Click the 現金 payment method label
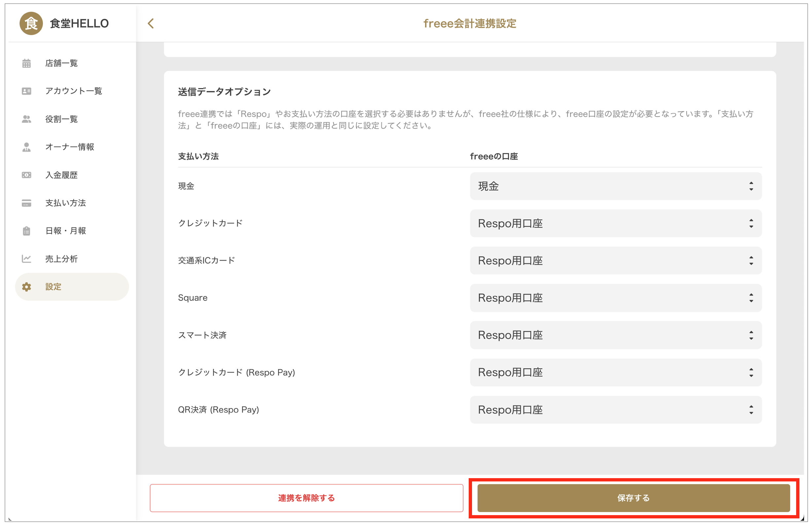 [x=186, y=186]
